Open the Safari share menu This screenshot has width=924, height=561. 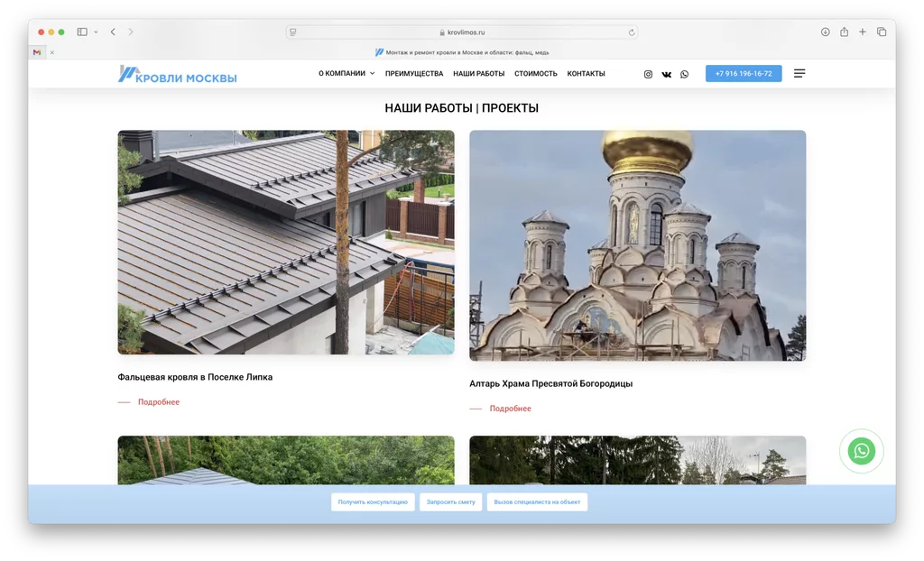coord(844,32)
